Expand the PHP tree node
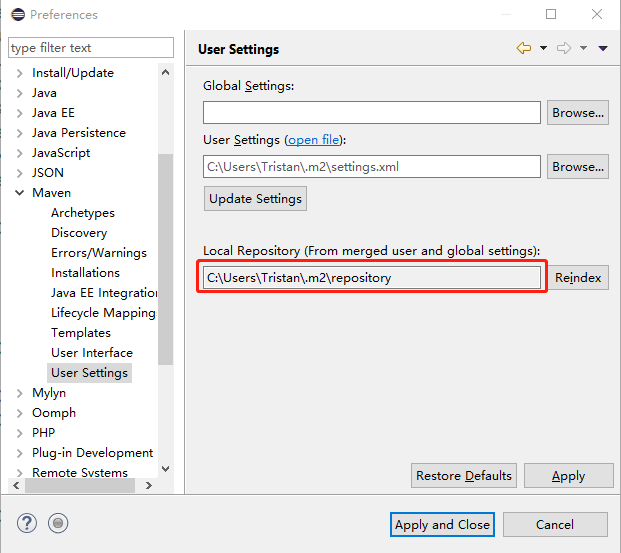621x553 pixels. tap(19, 433)
